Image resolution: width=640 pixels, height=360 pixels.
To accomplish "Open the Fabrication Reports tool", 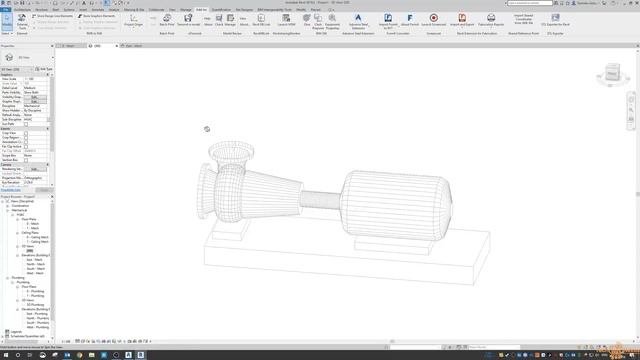I will pos(491,20).
